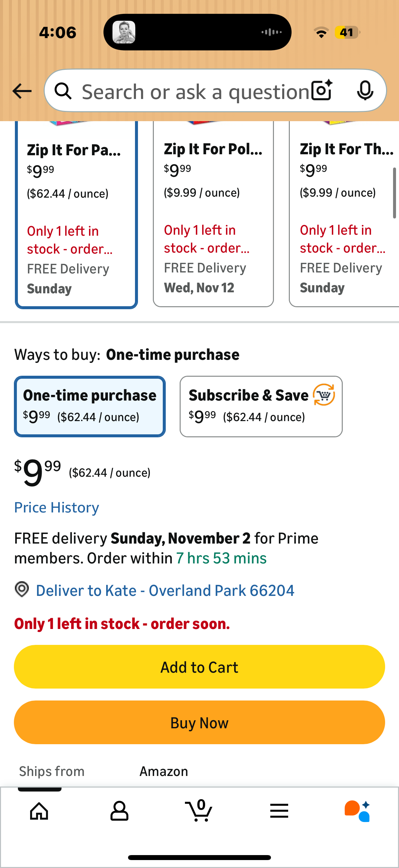Open the camera lens search icon
This screenshot has height=868, width=399.
(x=322, y=91)
